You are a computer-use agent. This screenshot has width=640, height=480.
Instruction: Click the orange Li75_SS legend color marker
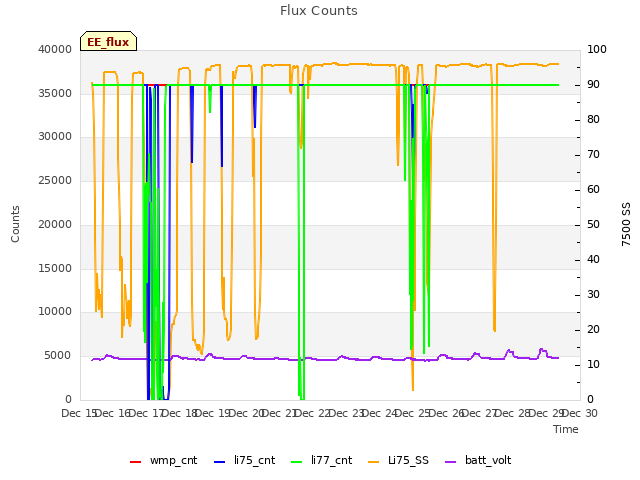(x=373, y=462)
